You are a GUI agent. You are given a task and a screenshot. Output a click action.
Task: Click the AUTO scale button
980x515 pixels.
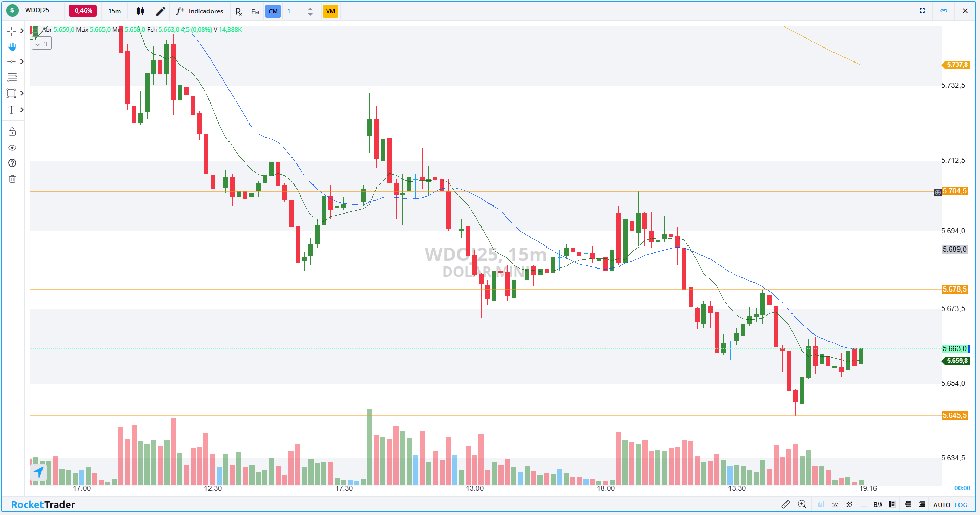click(x=942, y=505)
